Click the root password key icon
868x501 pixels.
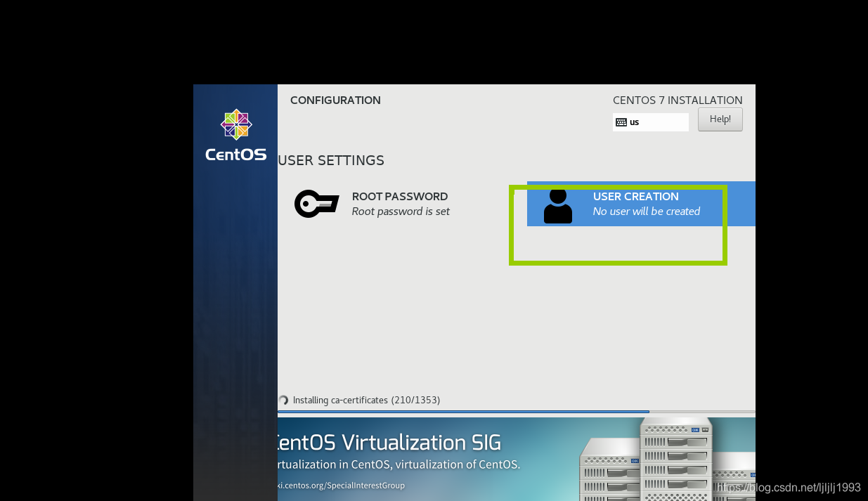pos(316,204)
